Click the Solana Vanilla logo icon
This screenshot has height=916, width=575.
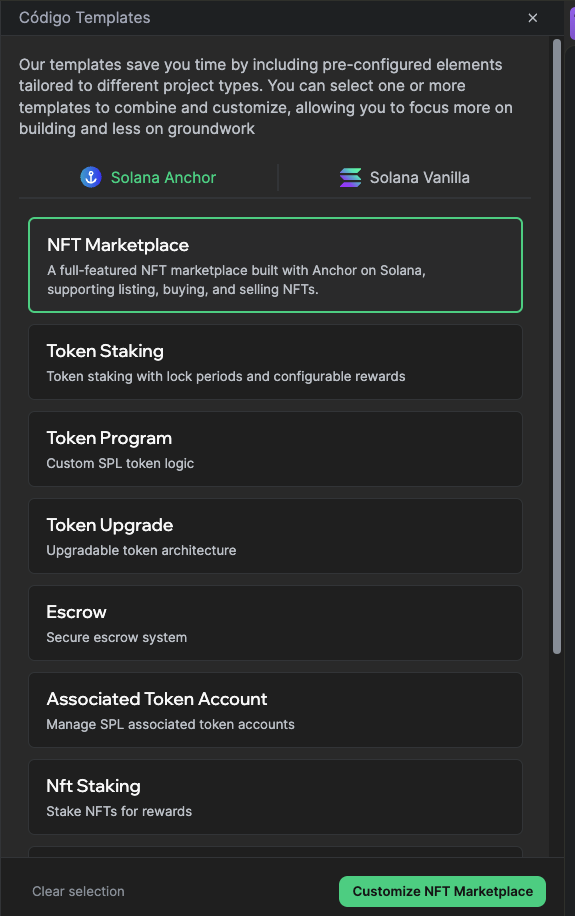point(351,177)
